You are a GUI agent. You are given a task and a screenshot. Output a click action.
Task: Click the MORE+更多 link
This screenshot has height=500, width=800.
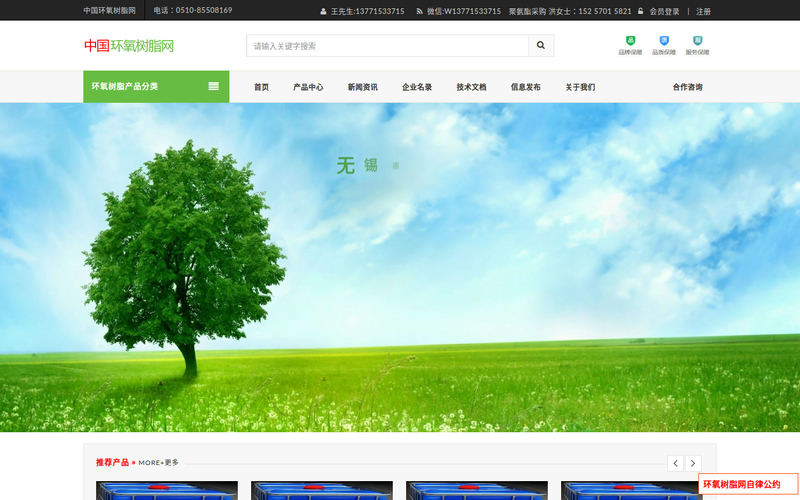(x=159, y=462)
